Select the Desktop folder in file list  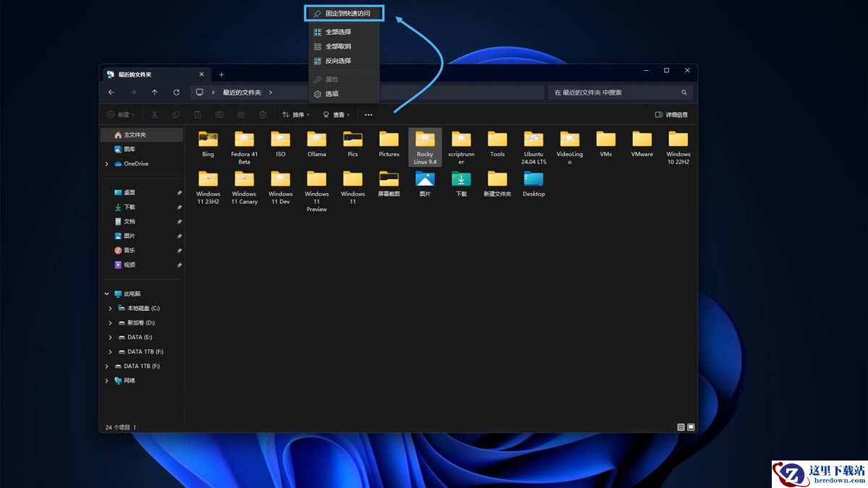pos(534,184)
